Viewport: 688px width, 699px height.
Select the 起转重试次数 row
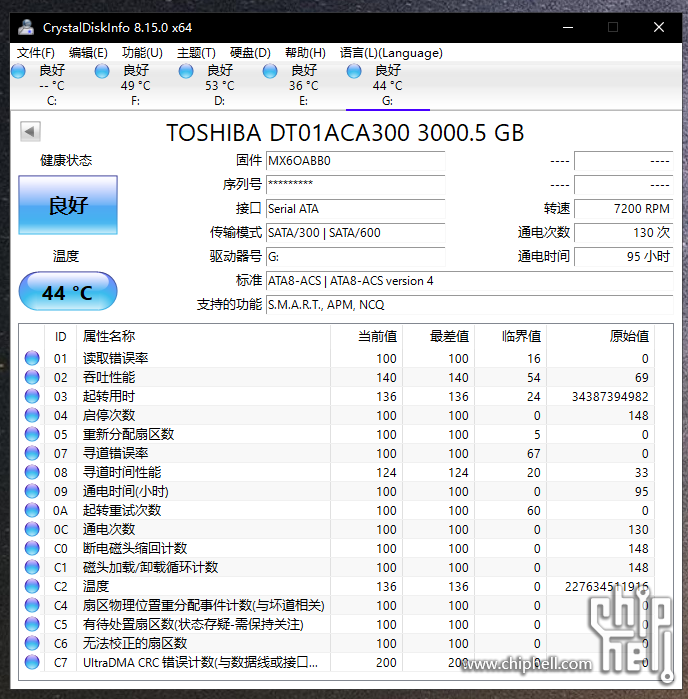click(x=337, y=510)
